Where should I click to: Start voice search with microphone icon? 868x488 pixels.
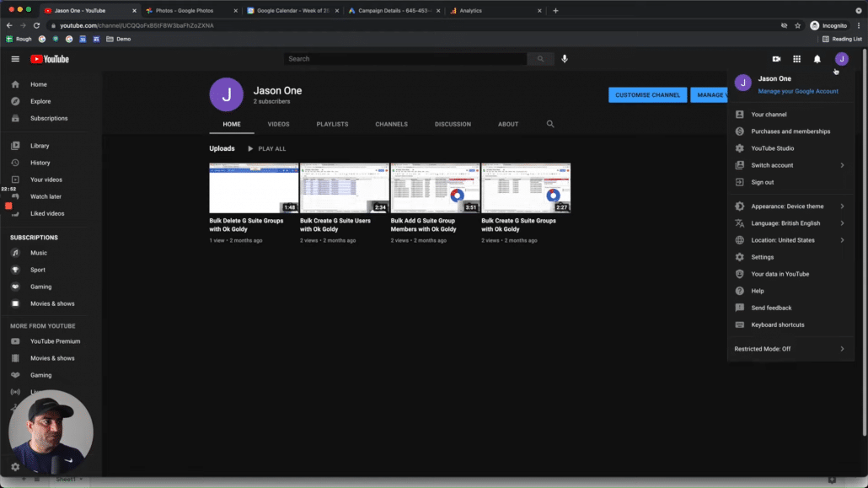tap(564, 59)
